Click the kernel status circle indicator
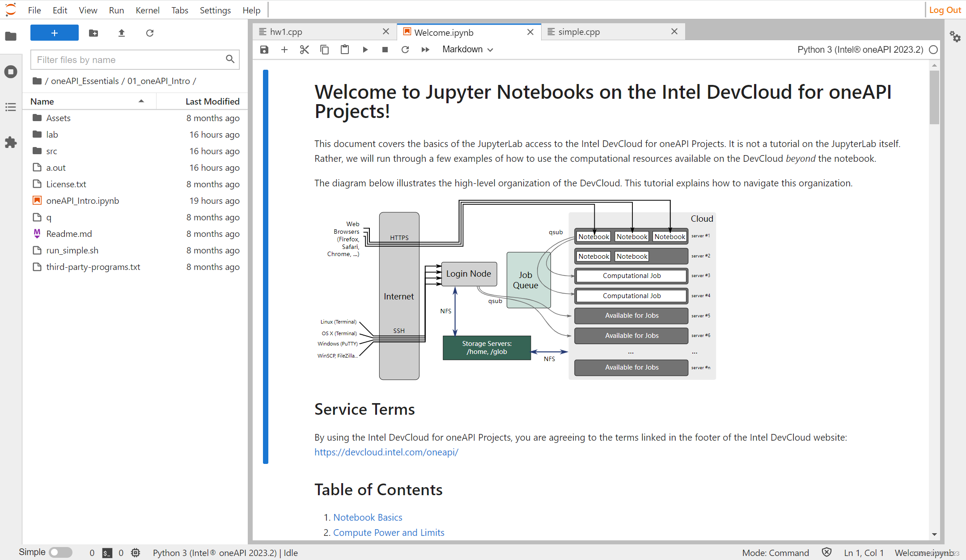Viewport: 966px width, 560px height. [x=933, y=50]
